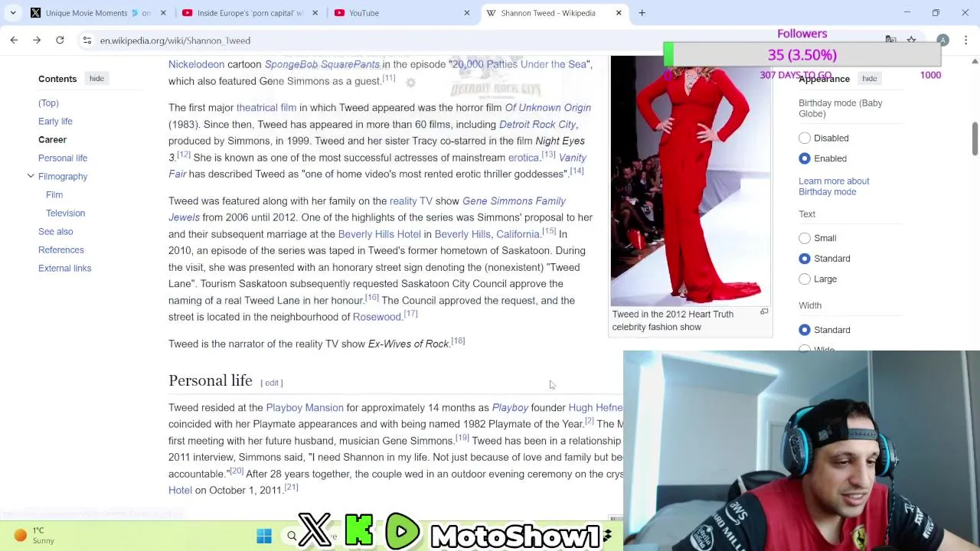Open Learn more about Birthday mode
The height and width of the screenshot is (551, 980).
pyautogui.click(x=834, y=187)
